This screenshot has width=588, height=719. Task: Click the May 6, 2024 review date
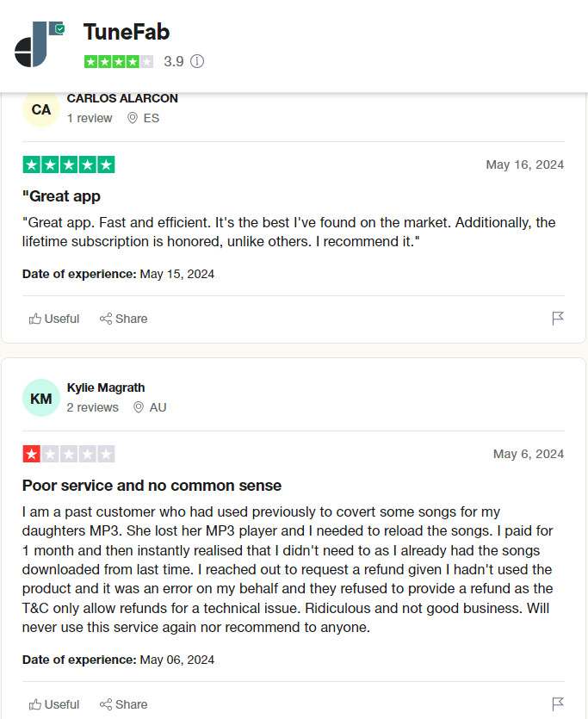(x=529, y=454)
